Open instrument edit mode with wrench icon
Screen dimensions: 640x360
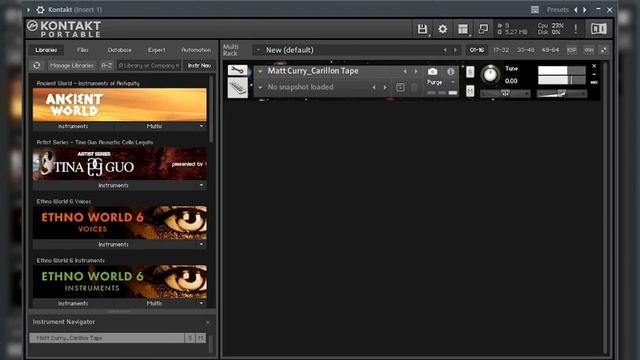pos(238,70)
